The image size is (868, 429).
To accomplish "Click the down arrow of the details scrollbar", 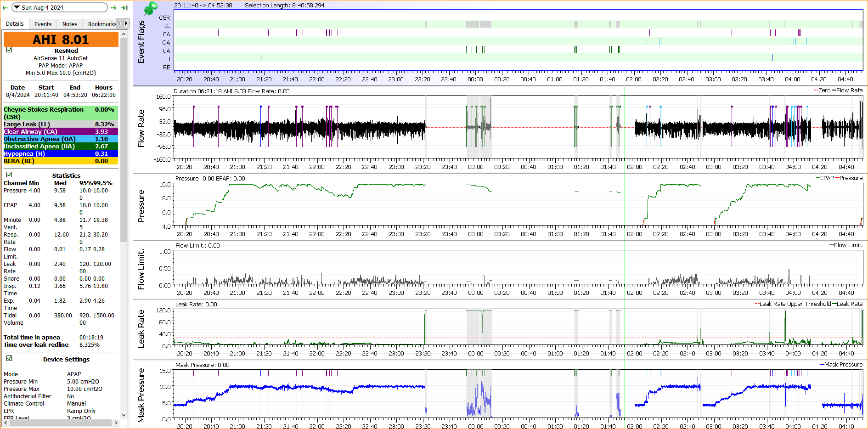I will click(x=124, y=415).
